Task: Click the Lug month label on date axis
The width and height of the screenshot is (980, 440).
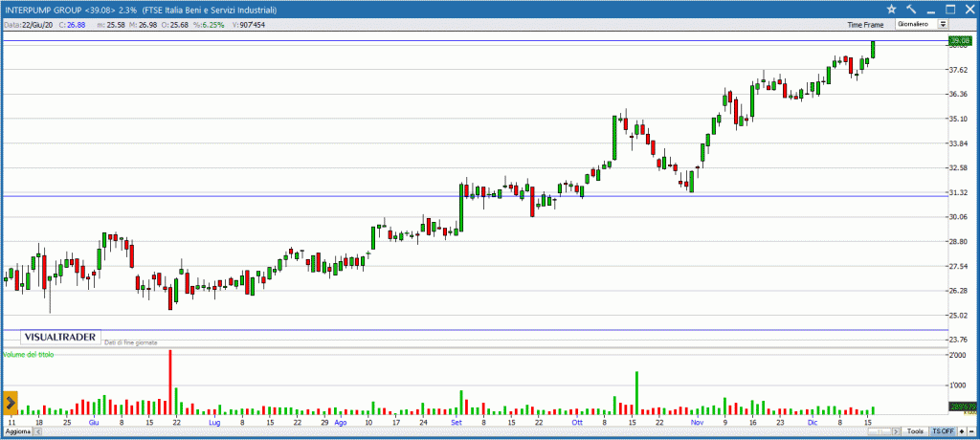Action: (x=214, y=423)
